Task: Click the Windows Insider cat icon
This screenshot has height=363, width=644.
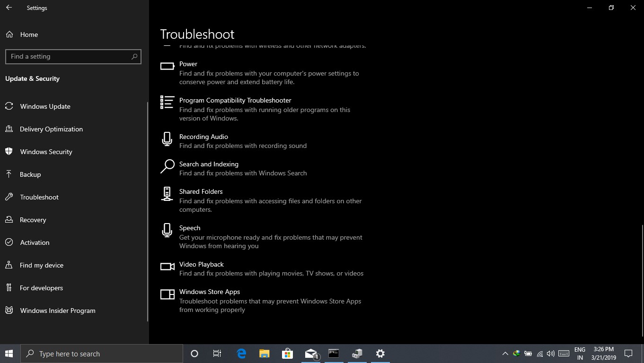Action: click(x=9, y=311)
